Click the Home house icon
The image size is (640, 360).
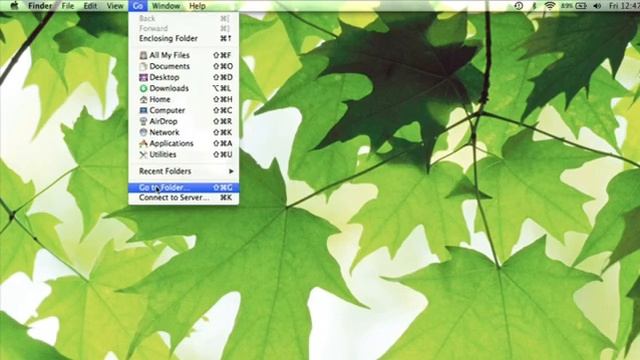(x=143, y=99)
